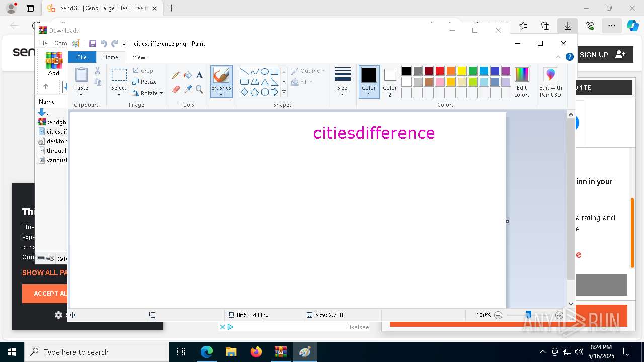This screenshot has width=644, height=362.
Task: Choose the Oval shape
Action: [264, 72]
